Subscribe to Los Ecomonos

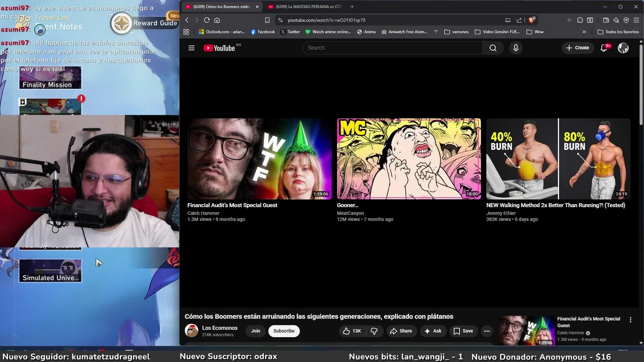284,331
